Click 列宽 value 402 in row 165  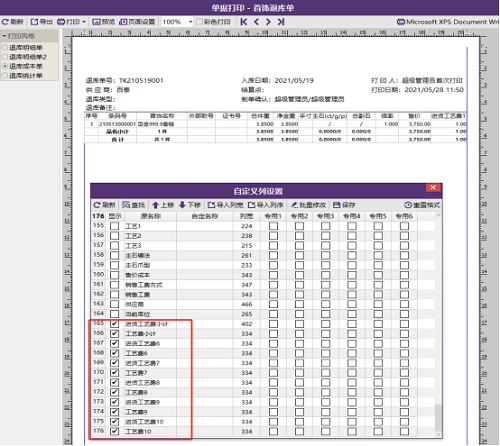click(247, 324)
